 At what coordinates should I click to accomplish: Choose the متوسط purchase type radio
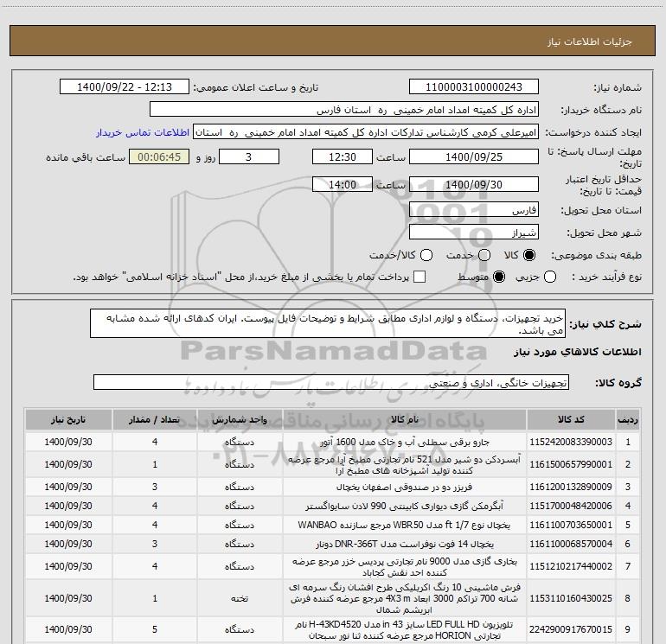499,277
